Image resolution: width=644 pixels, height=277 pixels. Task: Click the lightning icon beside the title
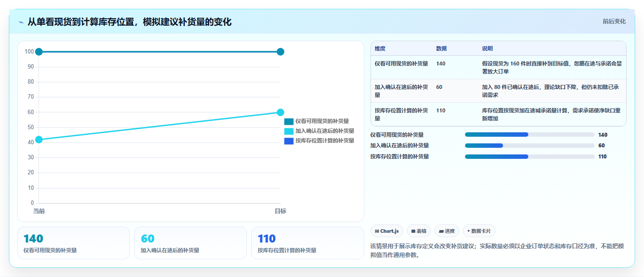[21, 22]
